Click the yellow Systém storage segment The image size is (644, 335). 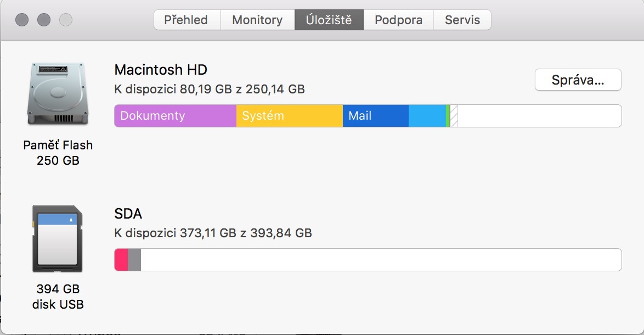tap(289, 116)
